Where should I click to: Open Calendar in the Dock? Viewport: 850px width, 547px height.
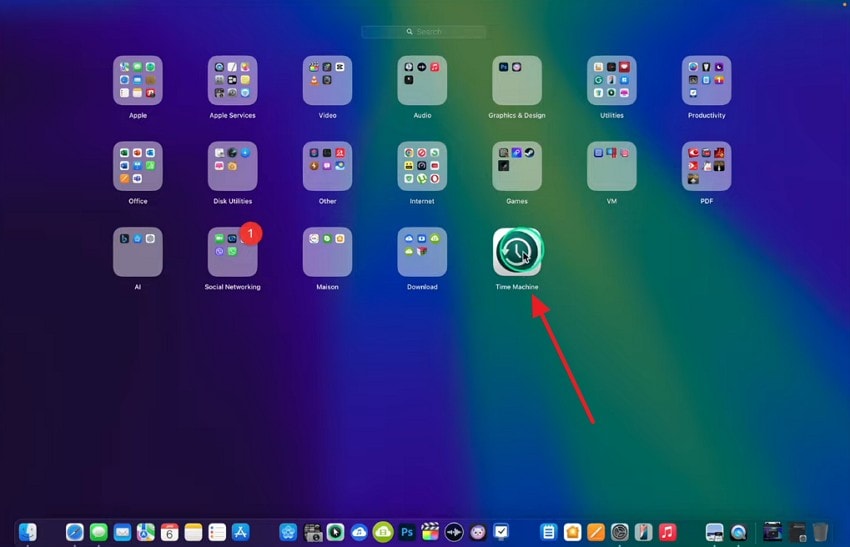[170, 532]
